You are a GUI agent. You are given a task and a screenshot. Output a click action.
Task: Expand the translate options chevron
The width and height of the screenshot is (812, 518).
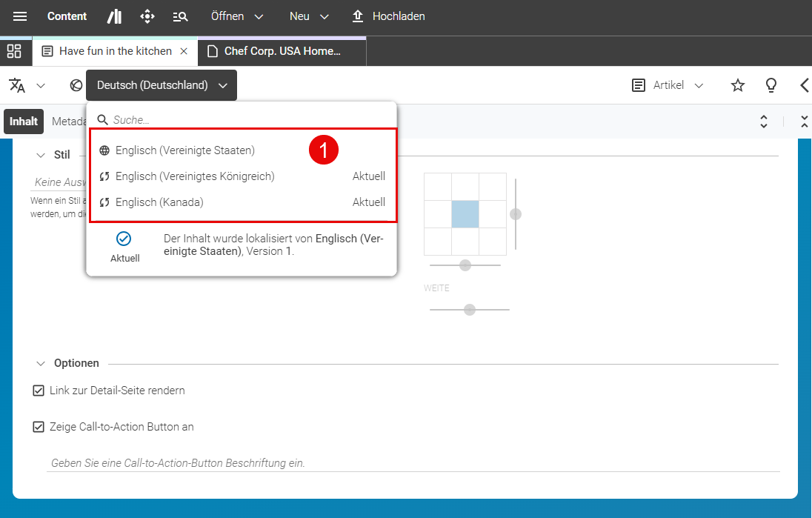41,85
